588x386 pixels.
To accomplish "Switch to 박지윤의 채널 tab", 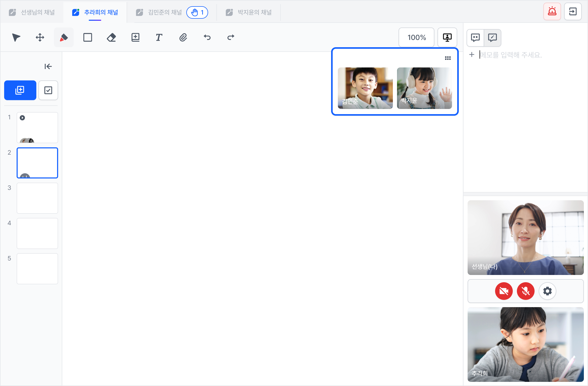I will [249, 12].
